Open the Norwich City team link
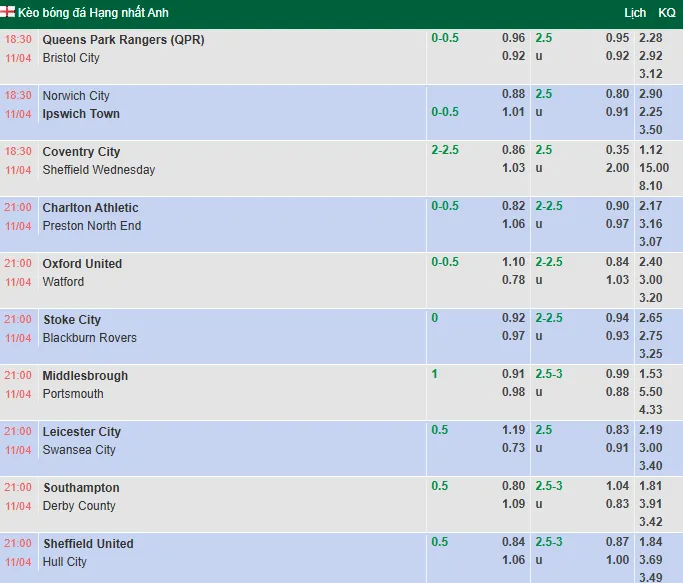The image size is (683, 583). pyautogui.click(x=76, y=96)
